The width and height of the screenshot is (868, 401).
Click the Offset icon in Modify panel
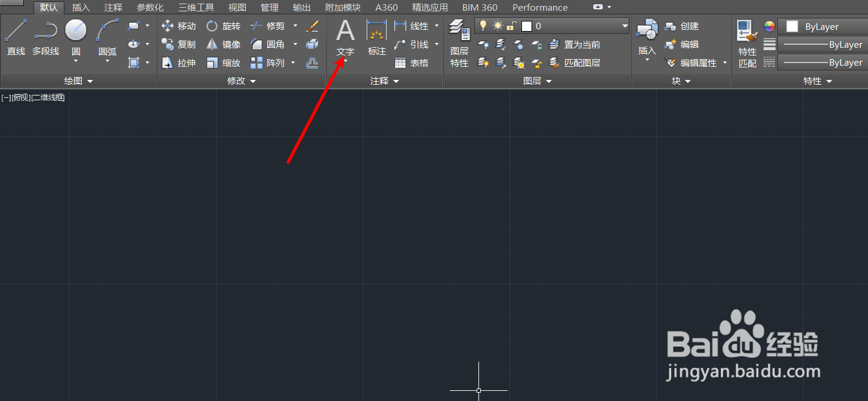(x=312, y=63)
